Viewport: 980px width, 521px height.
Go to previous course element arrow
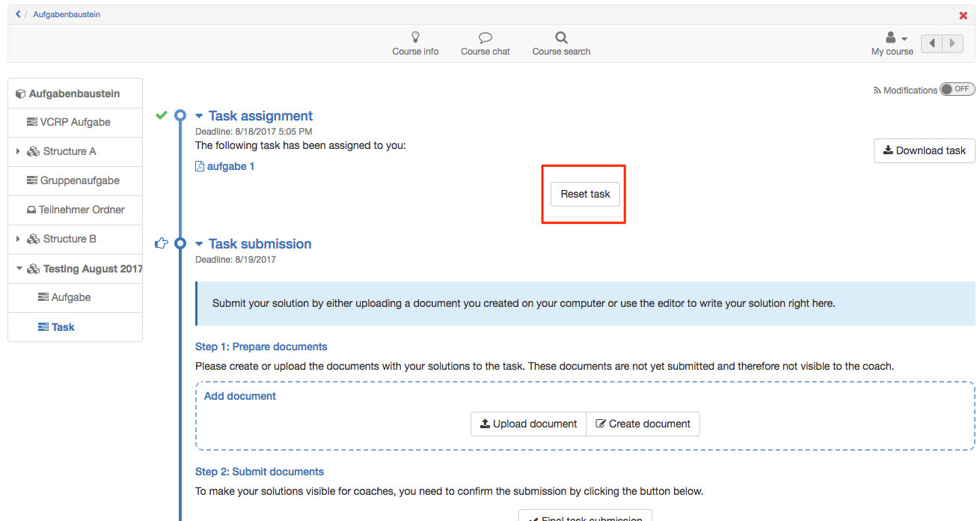931,43
